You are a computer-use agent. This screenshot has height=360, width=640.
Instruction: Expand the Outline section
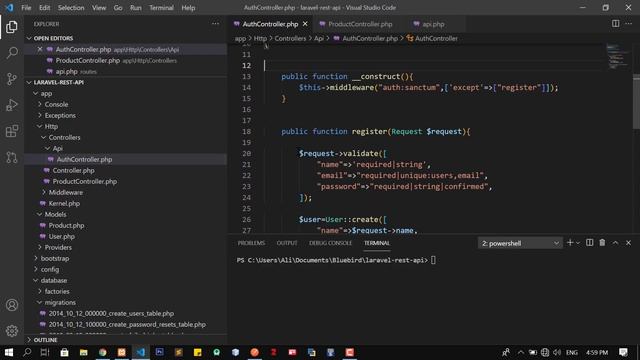[x=45, y=340]
